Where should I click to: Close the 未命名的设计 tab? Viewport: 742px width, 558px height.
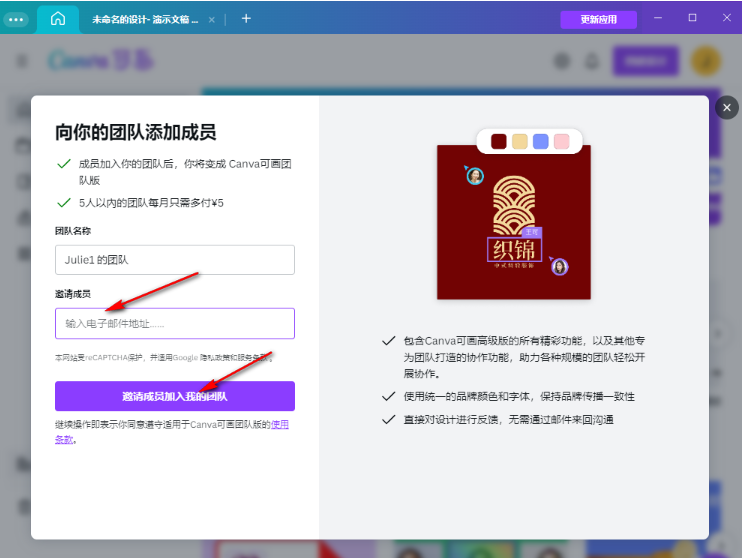point(212,20)
